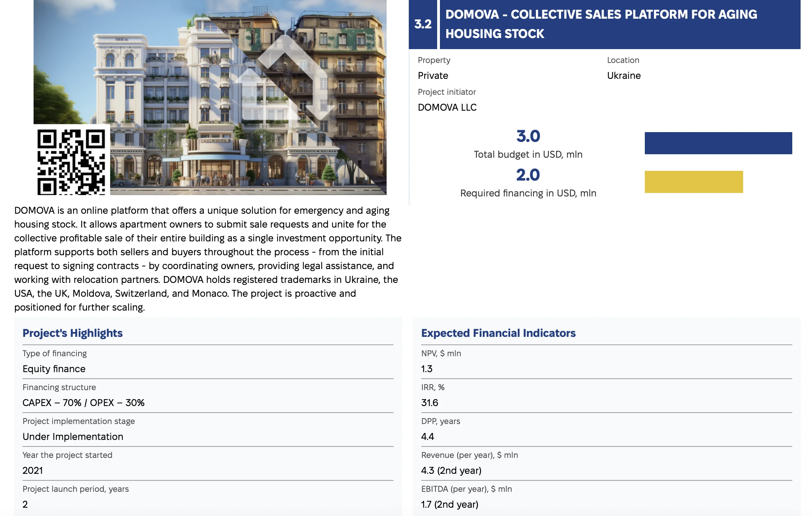Click the 'IRR, %' label
Screen dimensions: 812x516
[x=433, y=387]
